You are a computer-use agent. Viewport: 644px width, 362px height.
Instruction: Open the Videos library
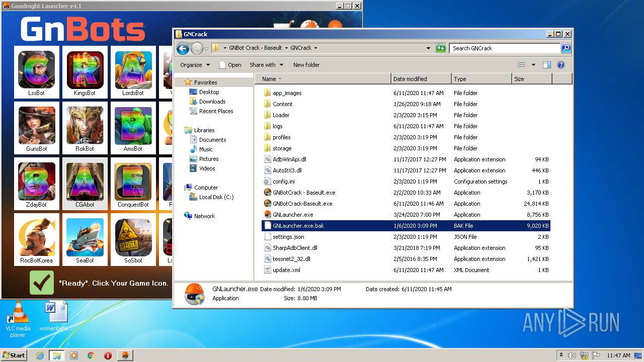pos(207,168)
